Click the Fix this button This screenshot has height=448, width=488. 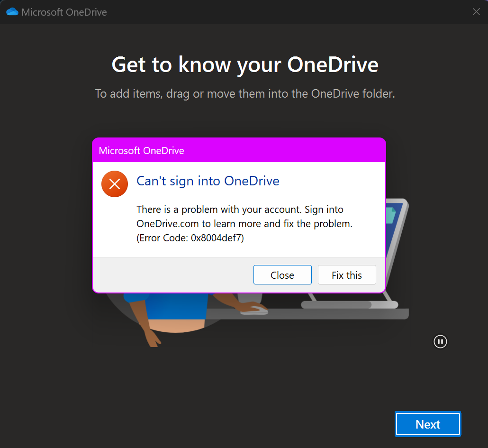click(x=347, y=275)
